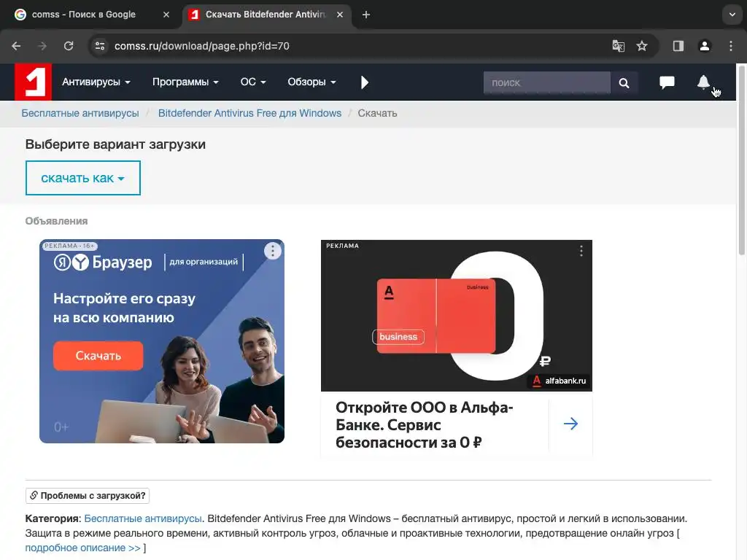Open the browser side panel
Screen dimensions: 747x560
coord(678,46)
